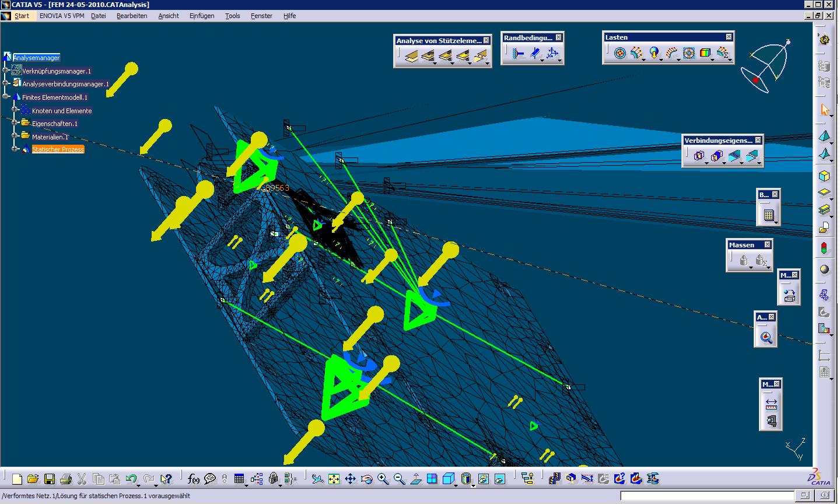Toggle the lock icon in bottom toolbar
The image size is (840, 504).
273,480
